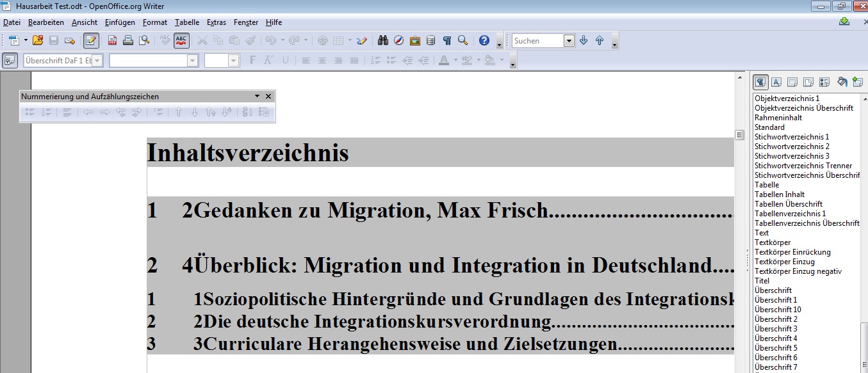The image size is (868, 373).
Task: Open the Extras menu
Action: coord(216,22)
